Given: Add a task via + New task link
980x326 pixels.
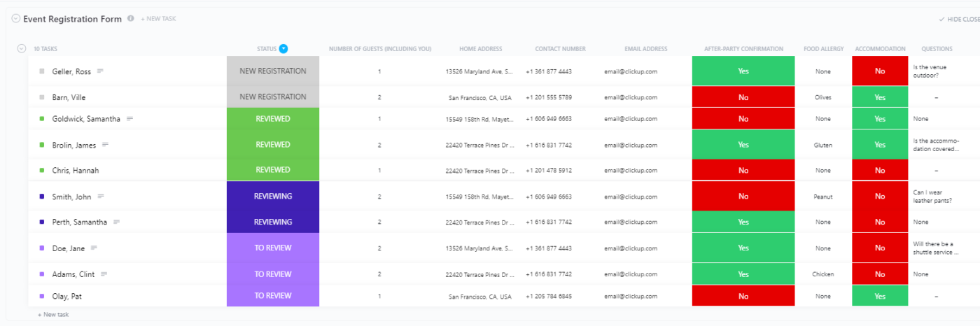Looking at the screenshot, I should coord(53,315).
